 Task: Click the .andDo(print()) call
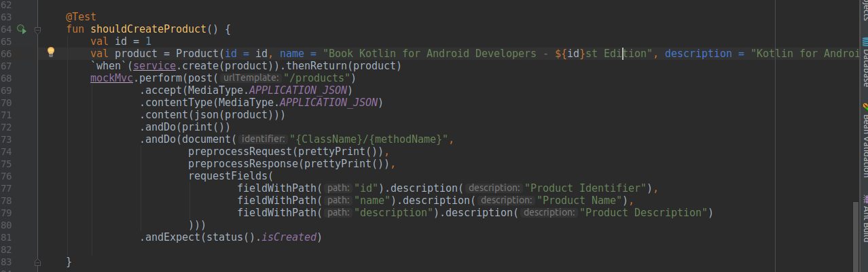coord(185,127)
